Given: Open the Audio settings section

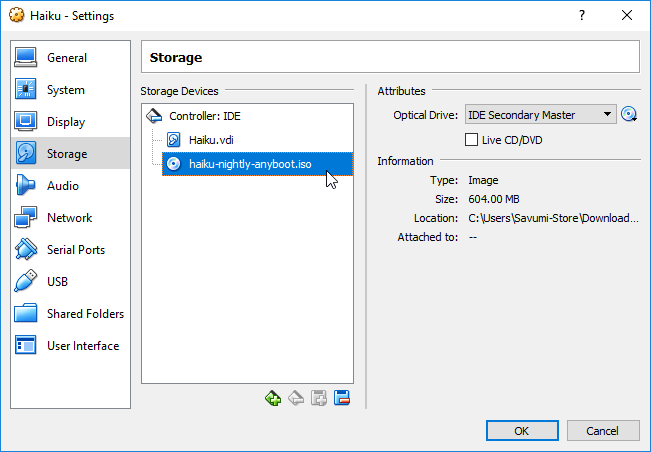Looking at the screenshot, I should [x=63, y=186].
